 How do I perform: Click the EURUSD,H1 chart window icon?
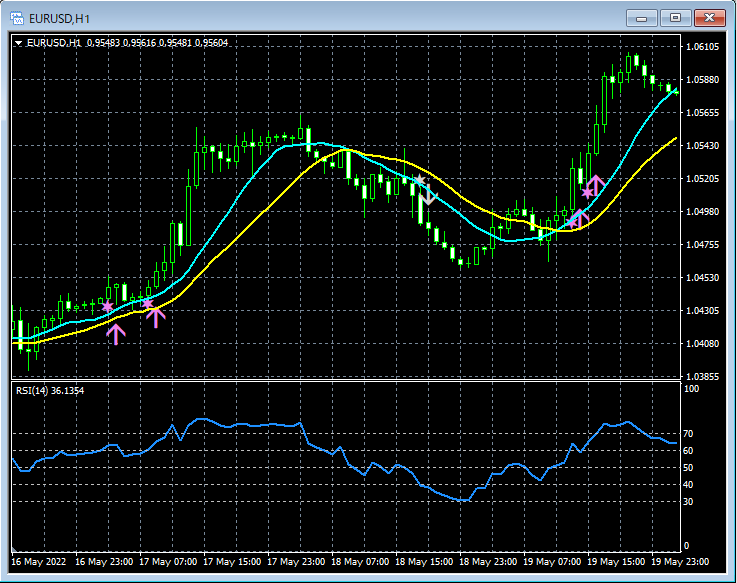[17, 18]
